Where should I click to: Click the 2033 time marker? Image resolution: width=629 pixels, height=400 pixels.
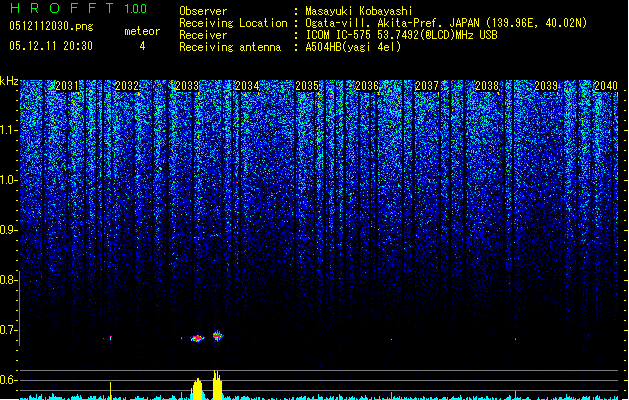[187, 86]
